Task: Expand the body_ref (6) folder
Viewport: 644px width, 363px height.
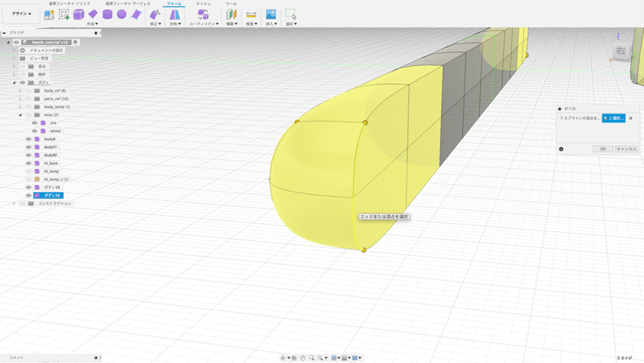Action: tap(19, 91)
